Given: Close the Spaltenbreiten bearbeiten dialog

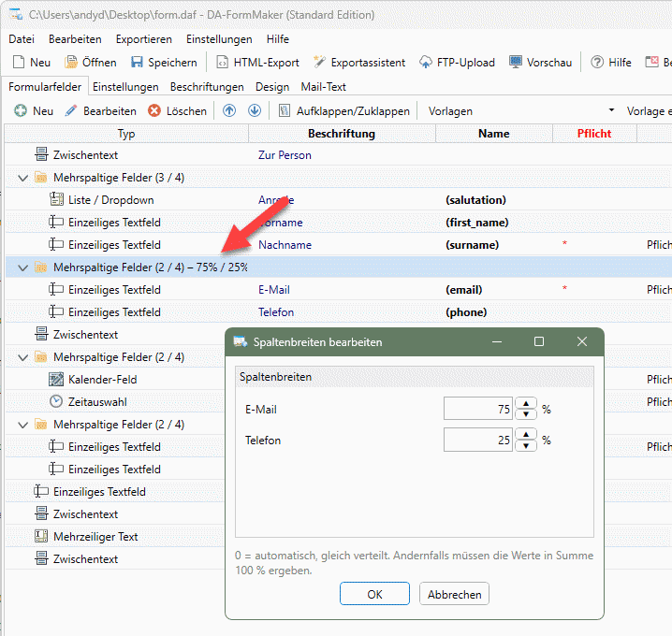Looking at the screenshot, I should tap(581, 341).
